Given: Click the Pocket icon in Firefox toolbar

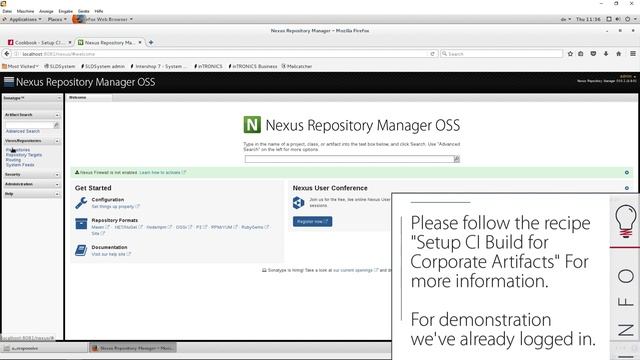Looking at the screenshot, I should point(593,53).
